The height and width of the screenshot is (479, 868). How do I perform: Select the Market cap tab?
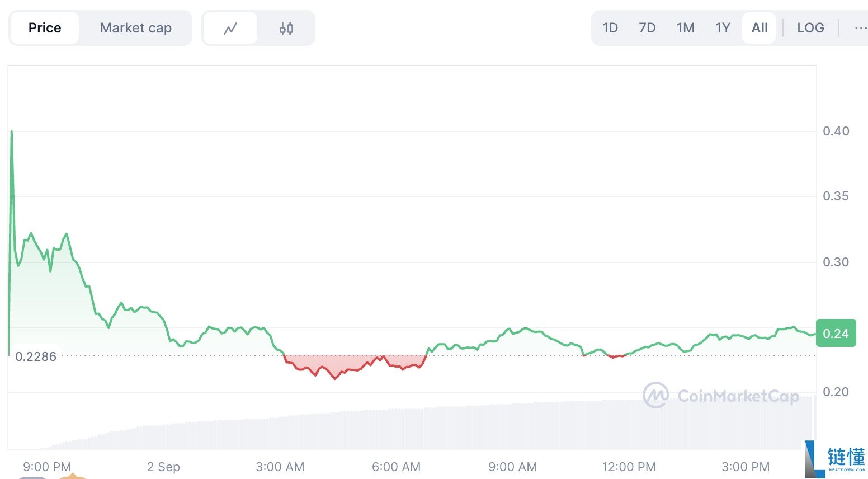tap(136, 28)
